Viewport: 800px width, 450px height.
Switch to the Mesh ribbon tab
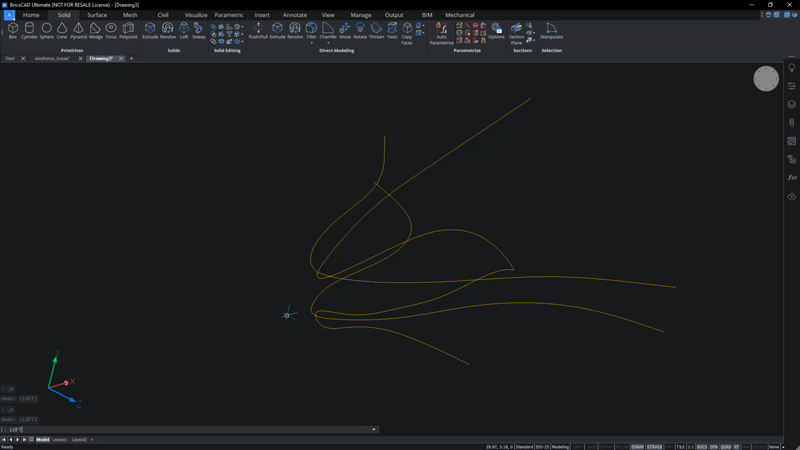(x=130, y=15)
